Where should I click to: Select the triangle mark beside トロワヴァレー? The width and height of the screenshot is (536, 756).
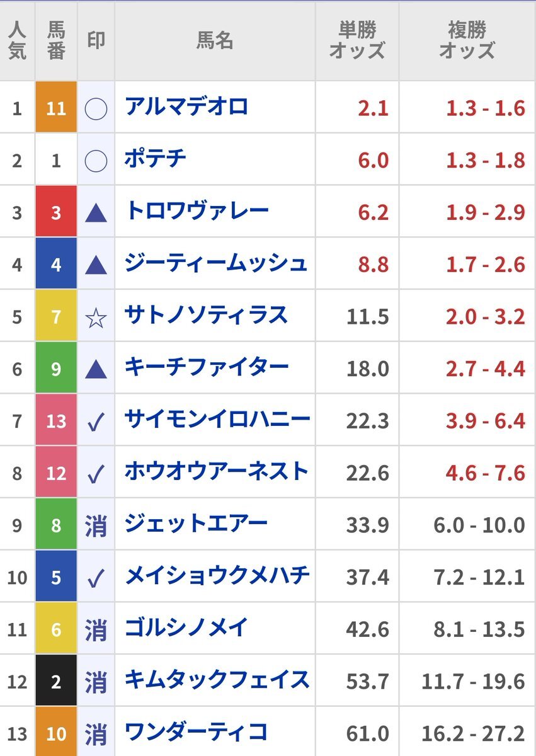96,214
